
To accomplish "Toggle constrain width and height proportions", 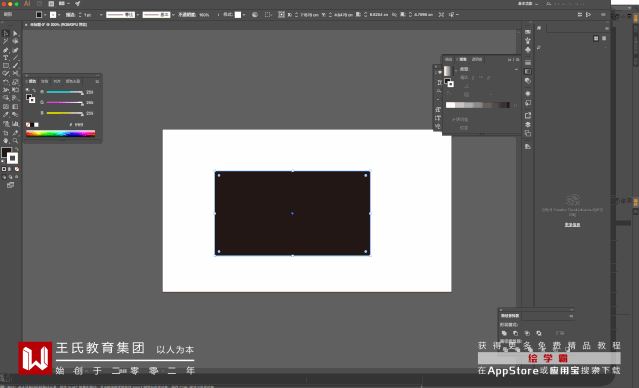I will pos(394,15).
